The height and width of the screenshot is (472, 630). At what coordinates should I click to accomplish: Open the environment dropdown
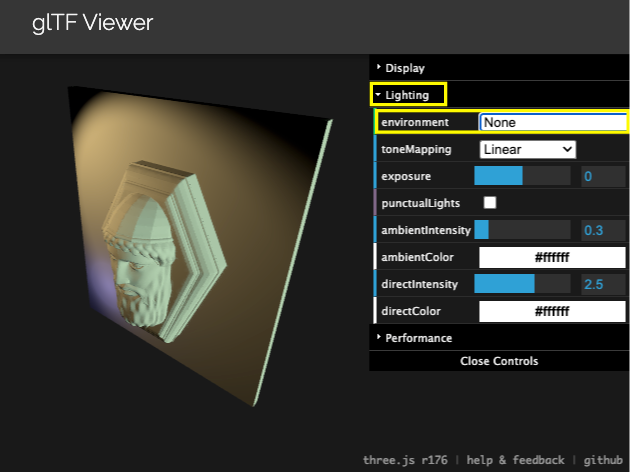pos(552,122)
